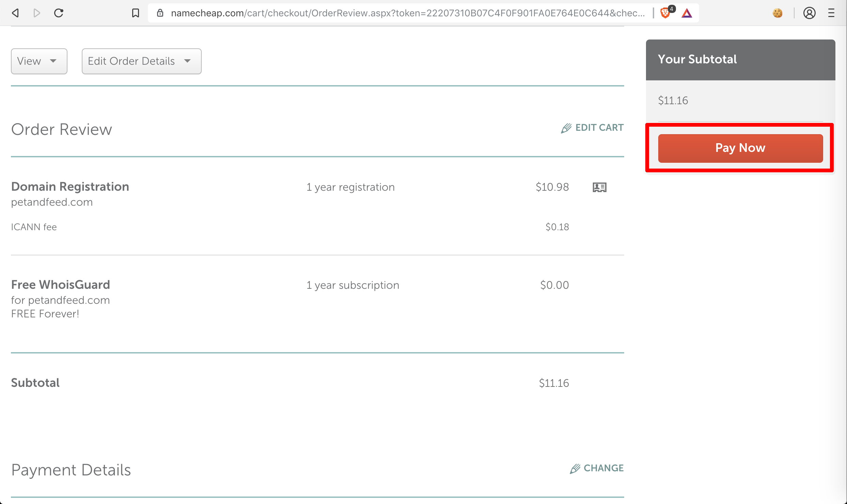
Task: Expand Edit Order Details dropdown
Action: pos(141,61)
